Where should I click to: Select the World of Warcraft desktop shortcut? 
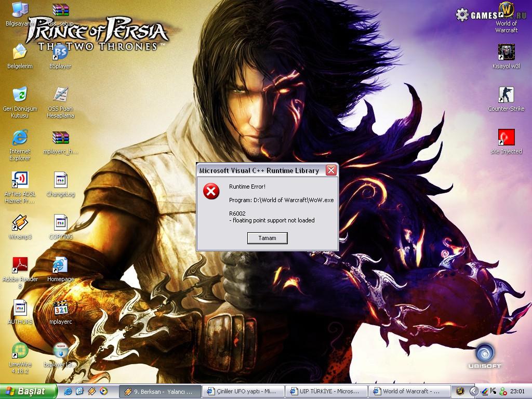(506, 12)
